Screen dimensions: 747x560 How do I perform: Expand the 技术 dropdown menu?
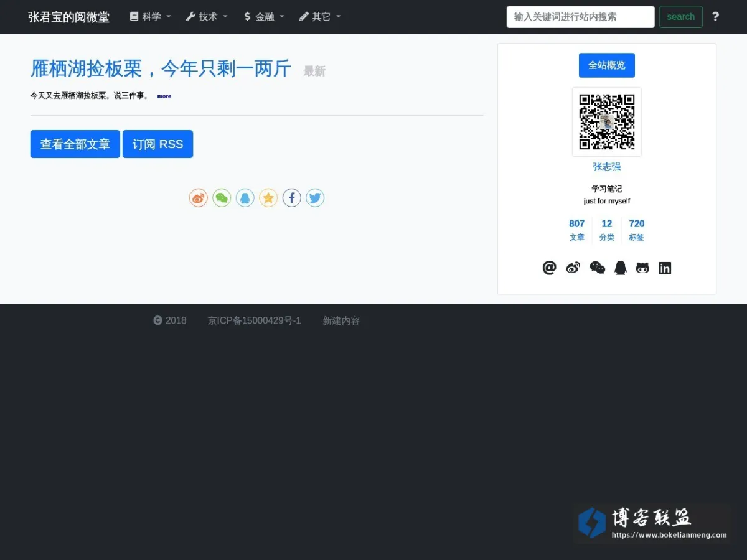[207, 17]
